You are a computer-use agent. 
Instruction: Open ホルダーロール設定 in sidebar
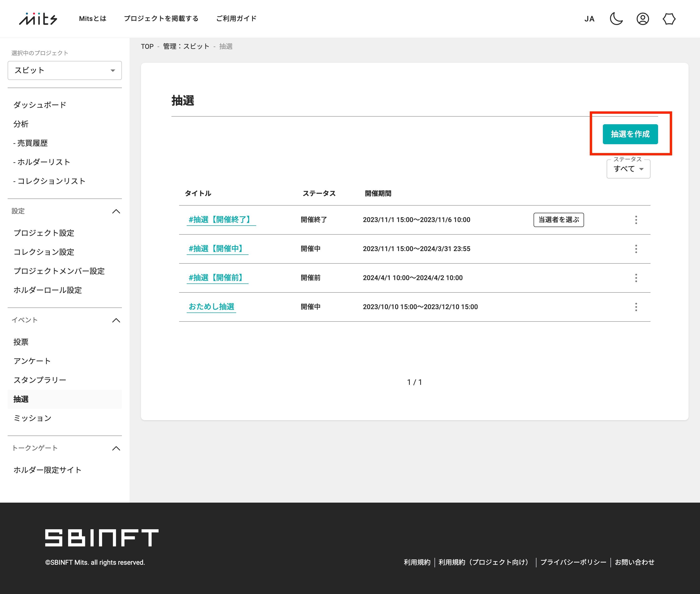[x=47, y=290]
